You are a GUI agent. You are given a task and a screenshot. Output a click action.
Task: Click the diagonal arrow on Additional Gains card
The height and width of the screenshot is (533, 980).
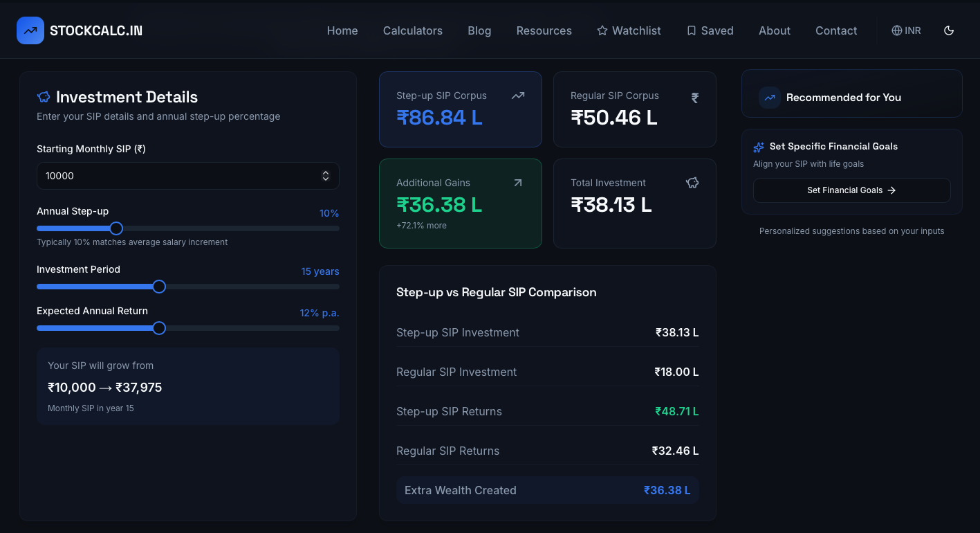coord(518,183)
